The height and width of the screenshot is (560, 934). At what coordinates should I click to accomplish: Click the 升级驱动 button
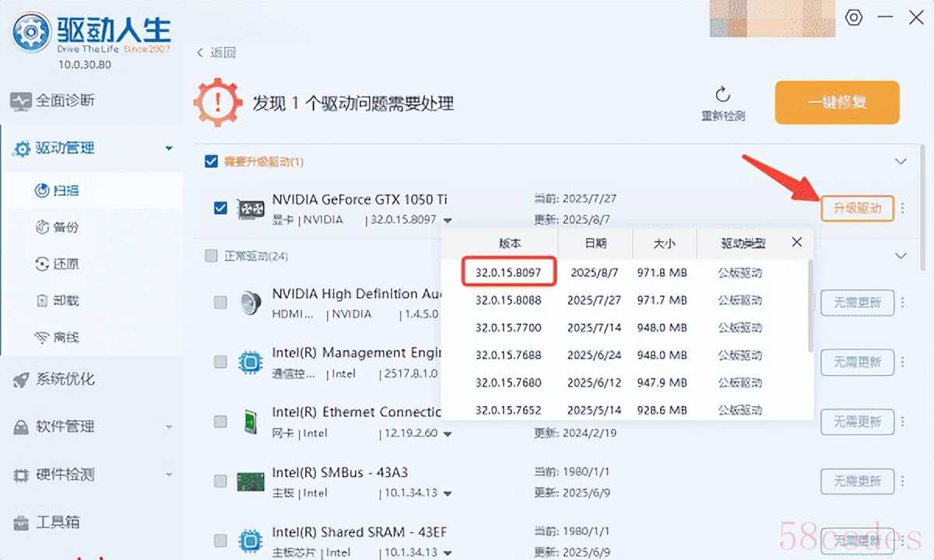[857, 208]
